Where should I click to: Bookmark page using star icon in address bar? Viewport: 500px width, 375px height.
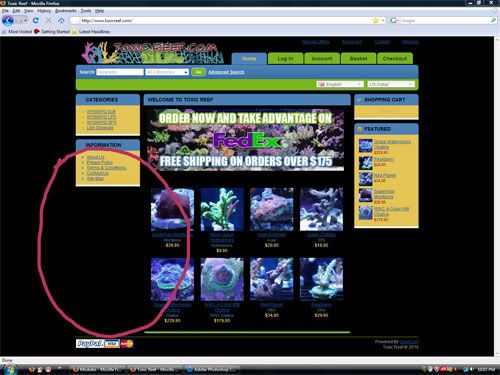click(376, 21)
